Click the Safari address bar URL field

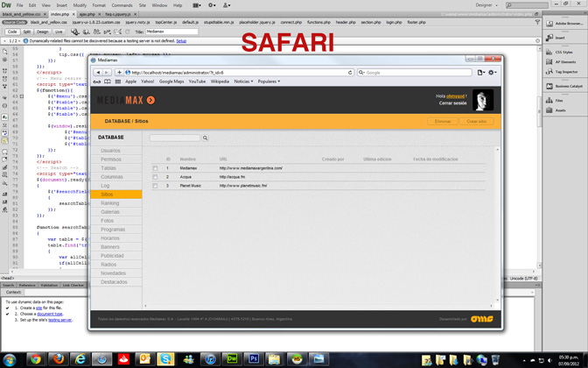click(x=238, y=73)
